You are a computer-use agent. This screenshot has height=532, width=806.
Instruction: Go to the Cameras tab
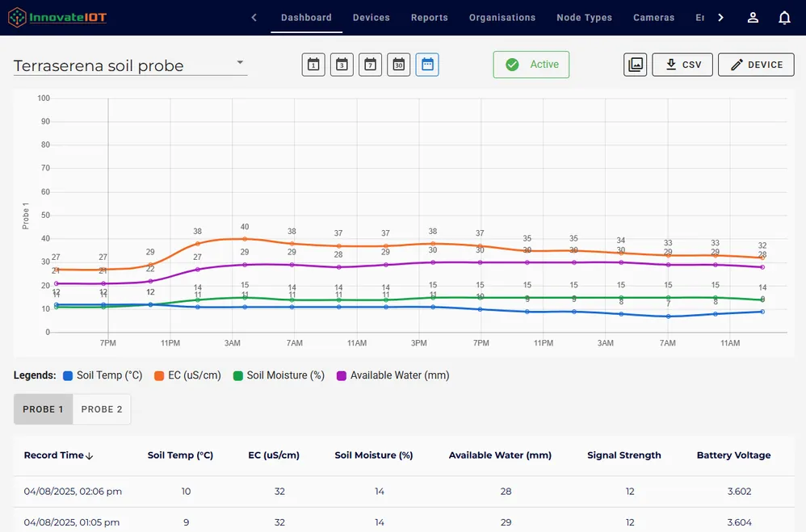653,18
